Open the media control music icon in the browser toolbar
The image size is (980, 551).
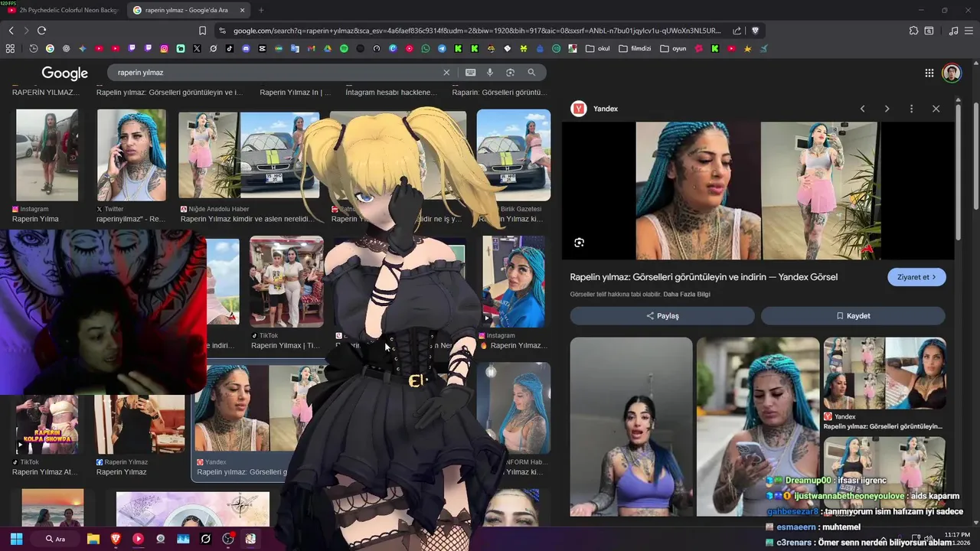coord(953,31)
